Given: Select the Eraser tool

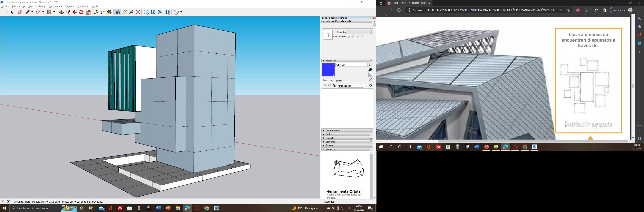Looking at the screenshot, I should tap(20, 12).
